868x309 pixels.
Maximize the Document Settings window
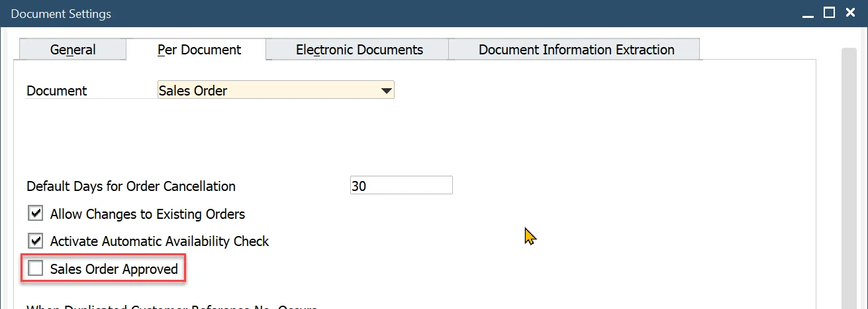click(829, 13)
